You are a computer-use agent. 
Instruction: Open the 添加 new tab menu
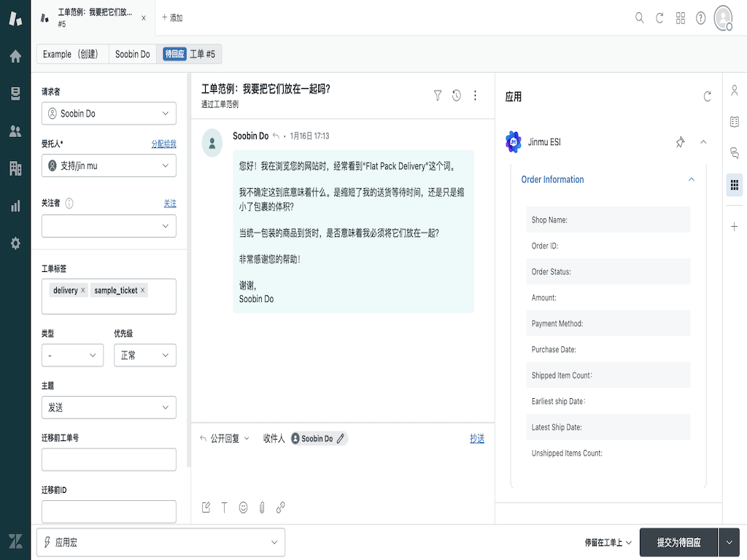[x=172, y=17]
